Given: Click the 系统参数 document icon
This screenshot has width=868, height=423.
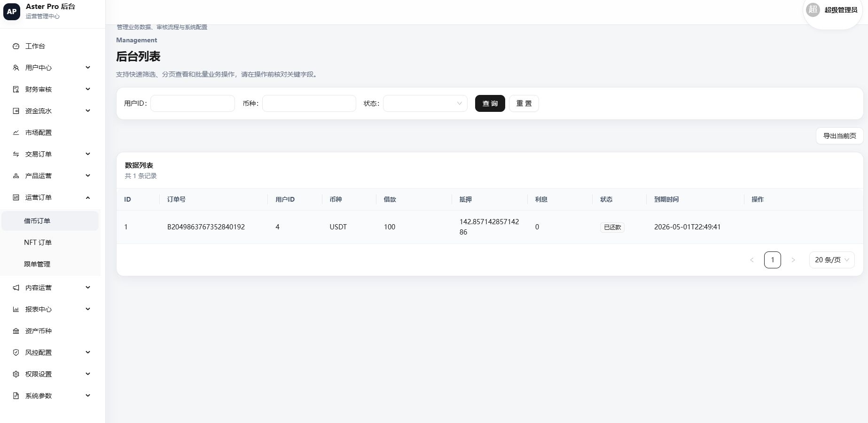Looking at the screenshot, I should pyautogui.click(x=16, y=396).
